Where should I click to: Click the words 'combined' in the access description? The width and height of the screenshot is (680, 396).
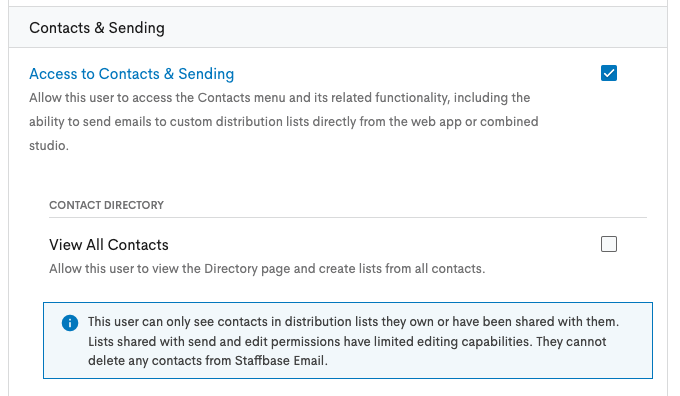[x=509, y=121]
